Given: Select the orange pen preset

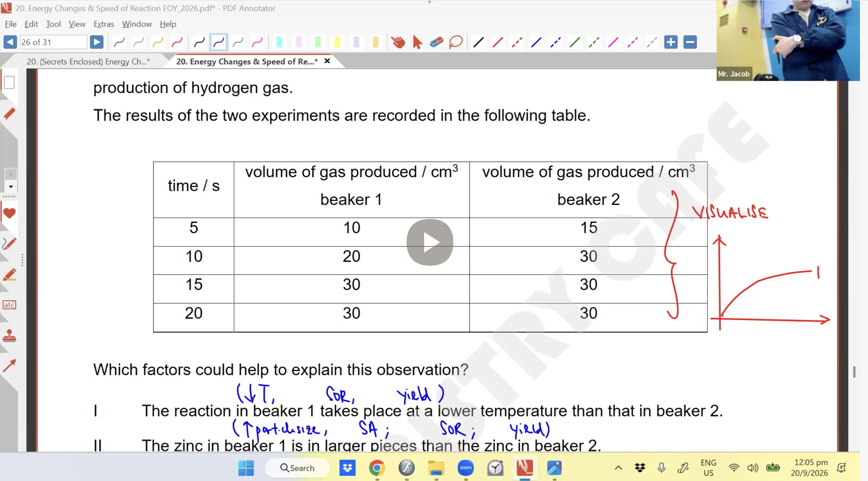Looking at the screenshot, I should click(x=158, y=42).
